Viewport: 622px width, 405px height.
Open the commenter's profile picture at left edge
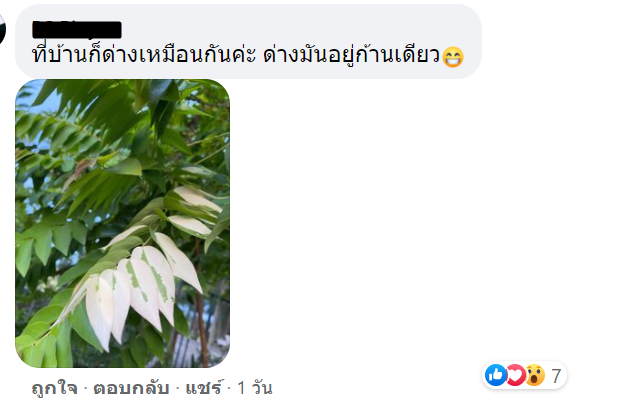pos(2,29)
